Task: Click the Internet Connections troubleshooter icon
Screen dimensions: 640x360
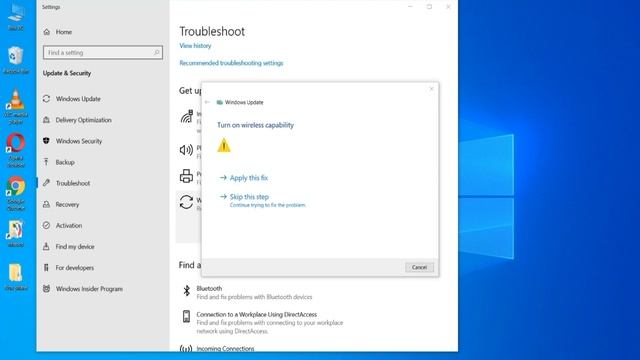Action: (187, 117)
